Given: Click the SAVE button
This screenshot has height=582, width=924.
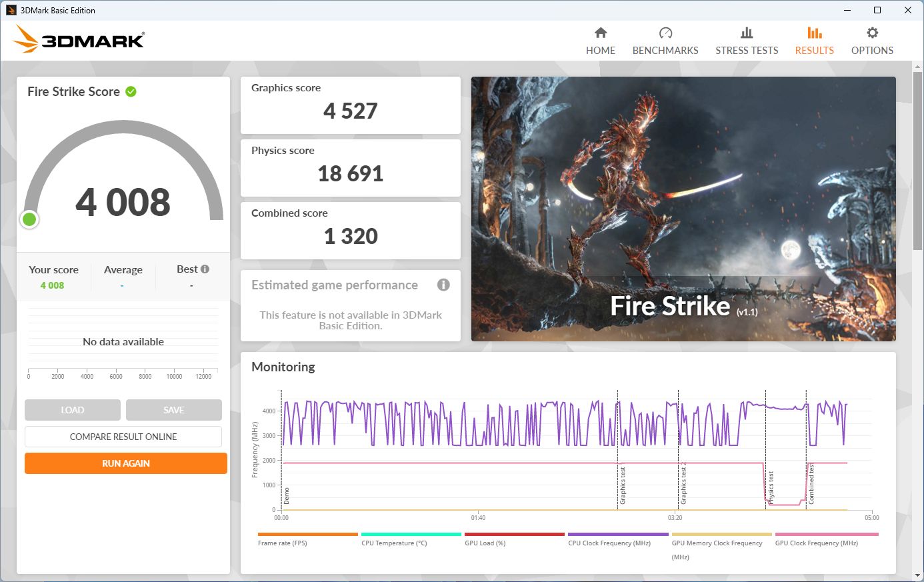Looking at the screenshot, I should (174, 410).
